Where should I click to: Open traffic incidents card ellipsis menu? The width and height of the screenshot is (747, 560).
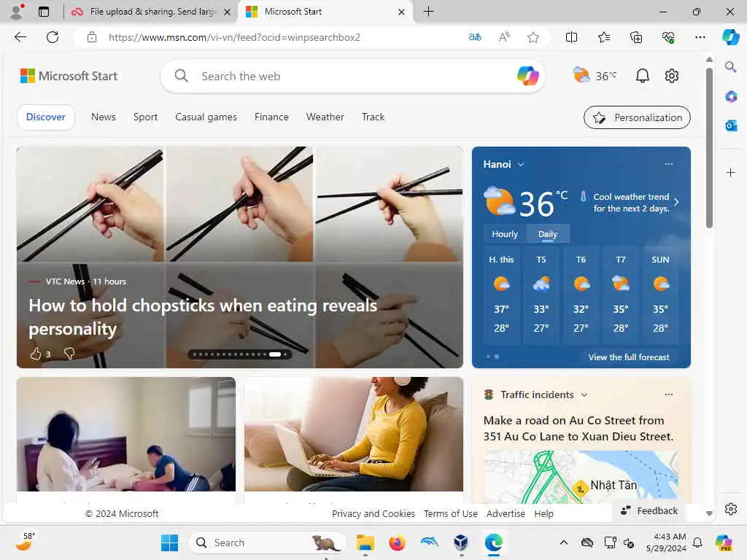tap(669, 394)
